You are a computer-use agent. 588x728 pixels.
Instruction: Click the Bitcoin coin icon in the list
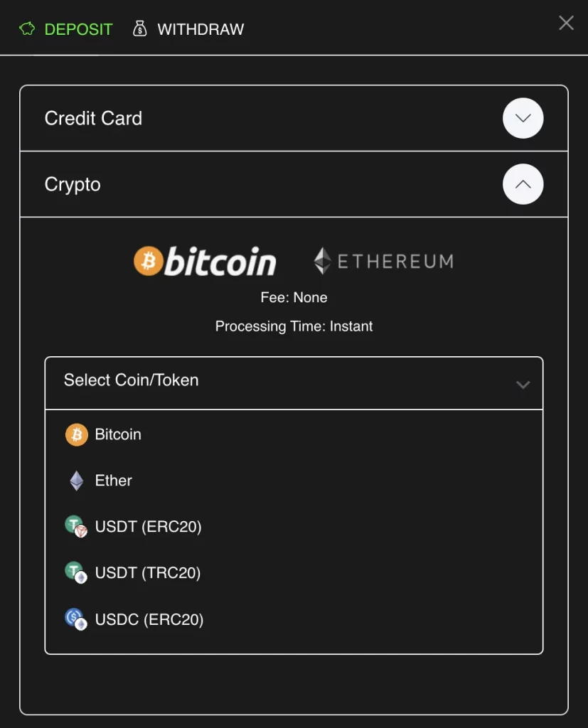77,434
